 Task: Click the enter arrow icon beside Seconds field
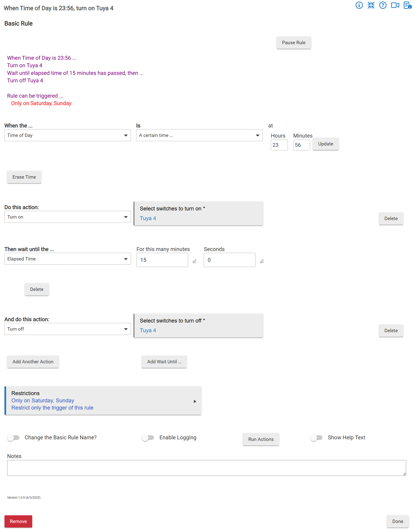262,261
